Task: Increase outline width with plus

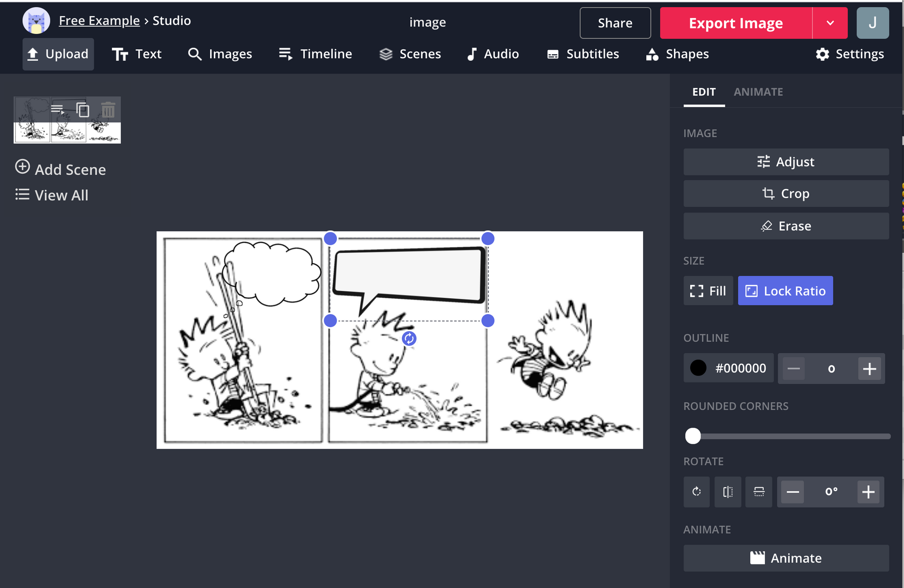Action: coord(869,369)
